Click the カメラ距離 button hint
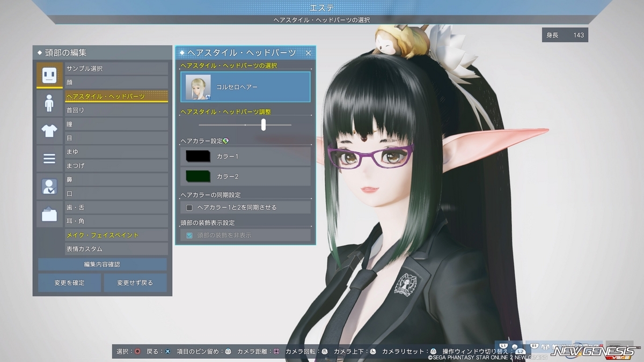The image size is (644, 362). tap(259, 351)
